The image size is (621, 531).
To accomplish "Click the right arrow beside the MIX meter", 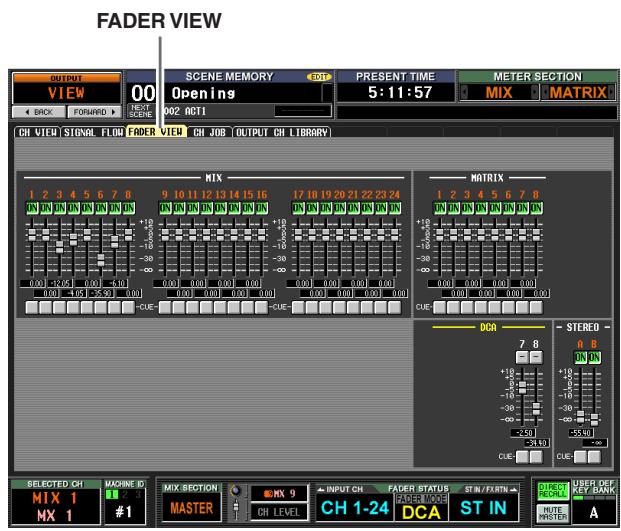I will click(535, 93).
